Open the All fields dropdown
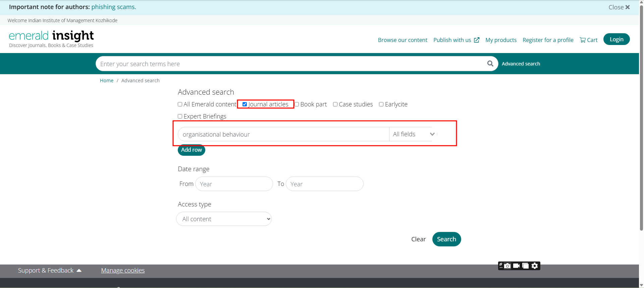644x288 pixels. click(413, 134)
